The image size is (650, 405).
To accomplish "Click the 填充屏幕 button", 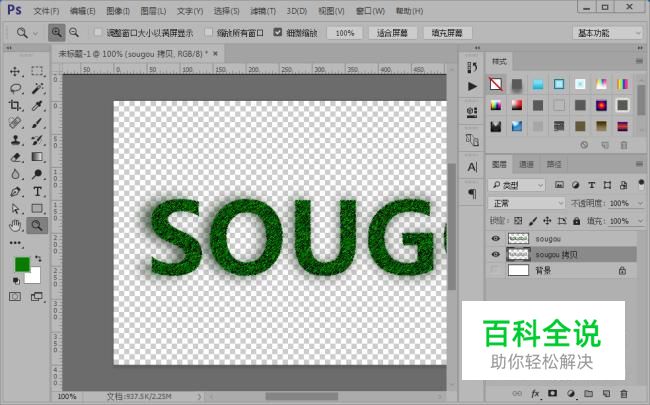I will 447,33.
